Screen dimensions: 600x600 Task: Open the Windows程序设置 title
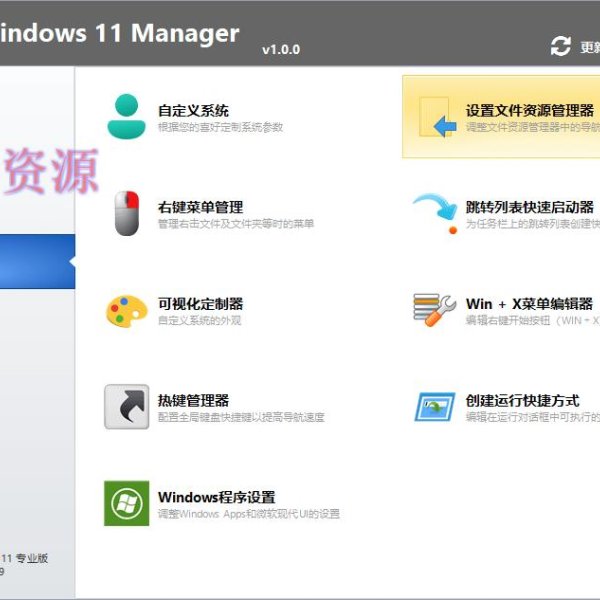pyautogui.click(x=217, y=497)
